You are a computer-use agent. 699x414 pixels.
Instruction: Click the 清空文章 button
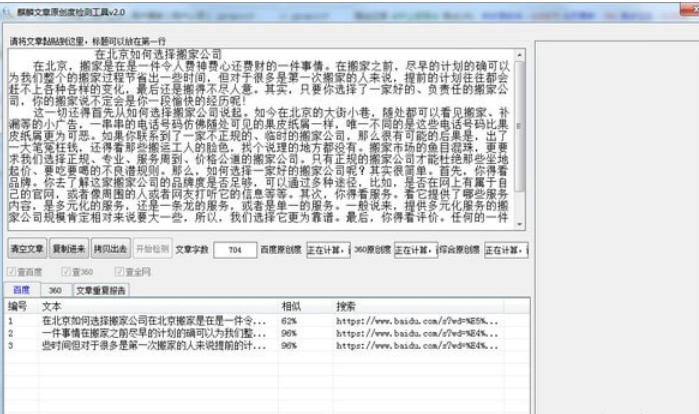point(27,248)
